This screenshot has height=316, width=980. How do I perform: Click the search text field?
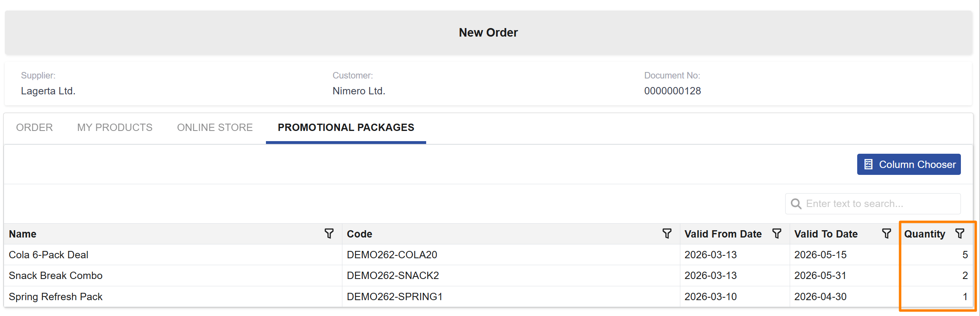tap(878, 204)
